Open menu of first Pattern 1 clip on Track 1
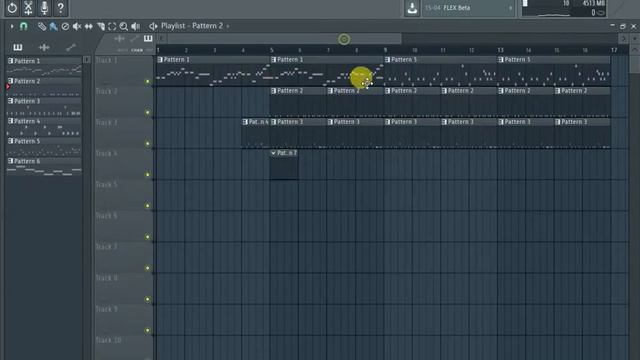Screen dimensions: 640x360 (x=160, y=60)
